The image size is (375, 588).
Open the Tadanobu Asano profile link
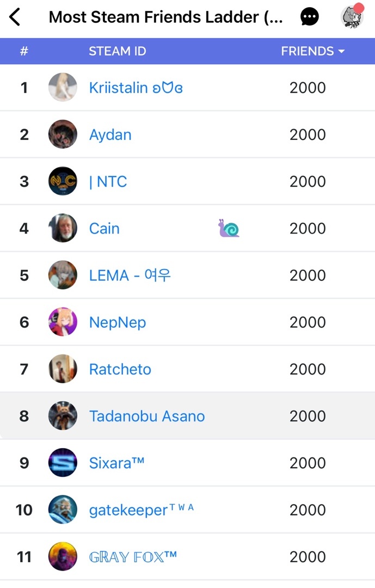[147, 416]
